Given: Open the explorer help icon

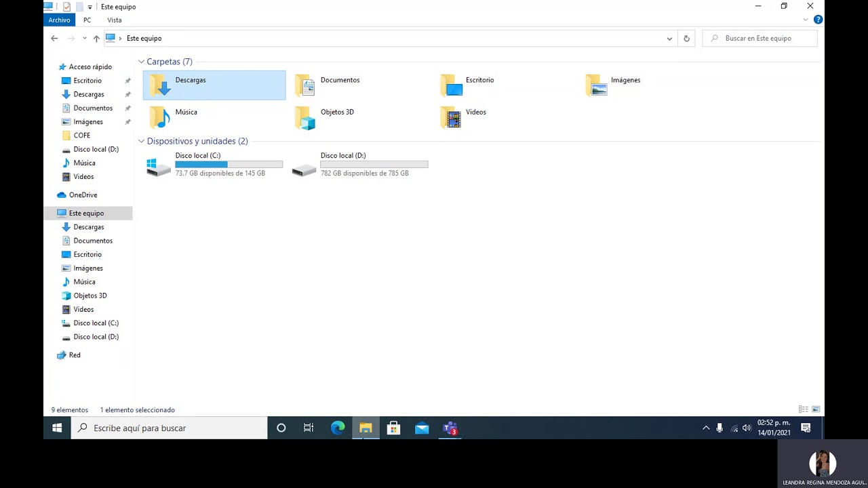Looking at the screenshot, I should coord(818,20).
